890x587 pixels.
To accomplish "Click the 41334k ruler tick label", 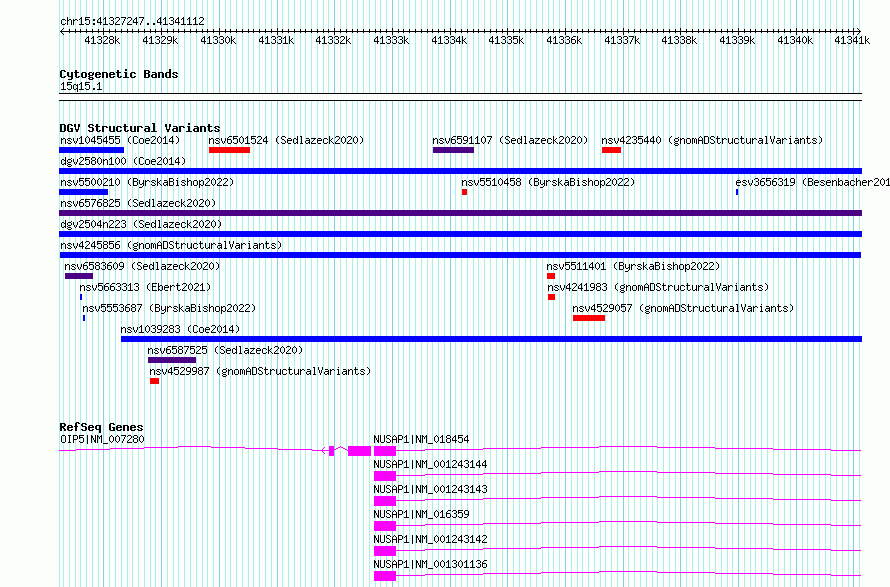I will coord(449,40).
